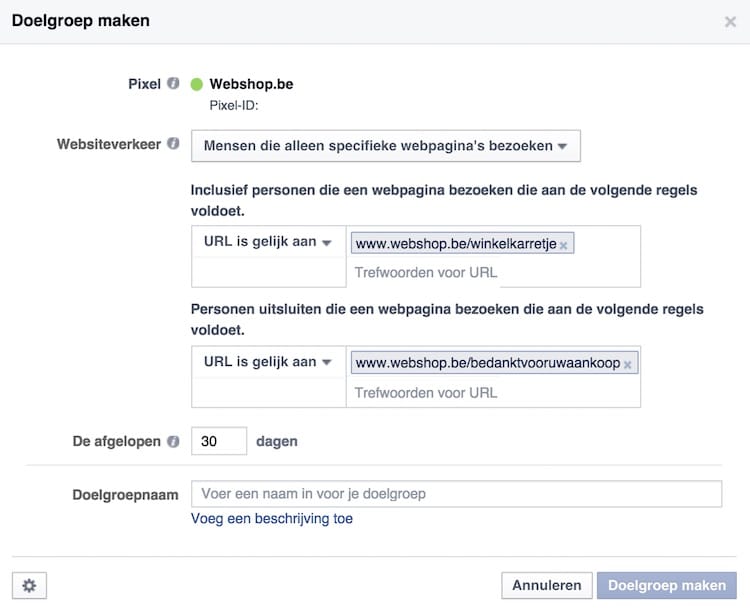Click the Webshop.be pixel name

point(252,84)
